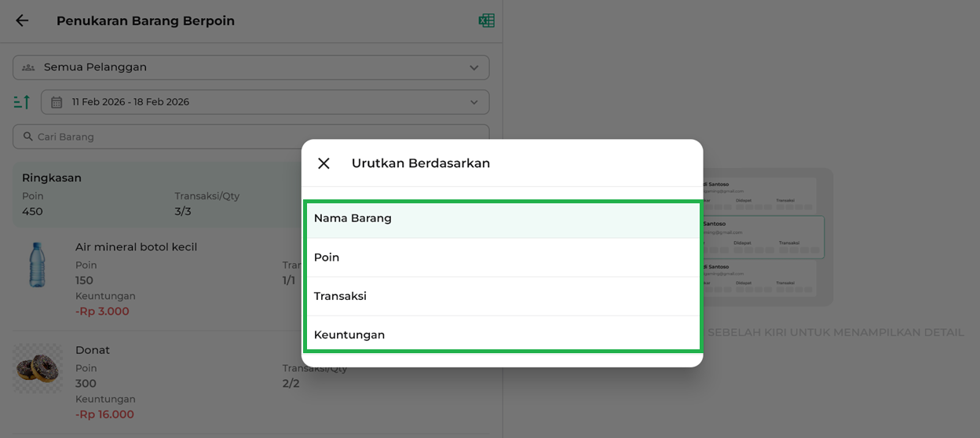Click the Semua Pelanggan chevron arrow
This screenshot has height=438, width=980.
coord(474,68)
